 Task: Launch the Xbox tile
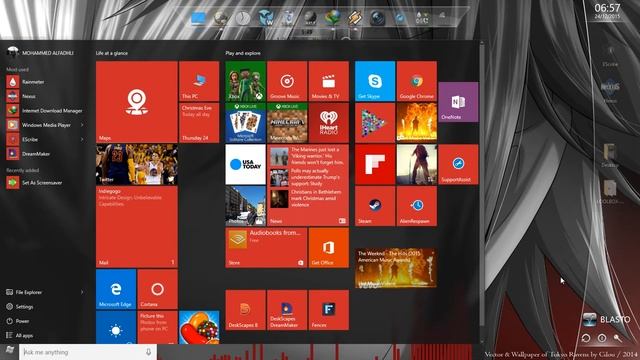tap(245, 81)
